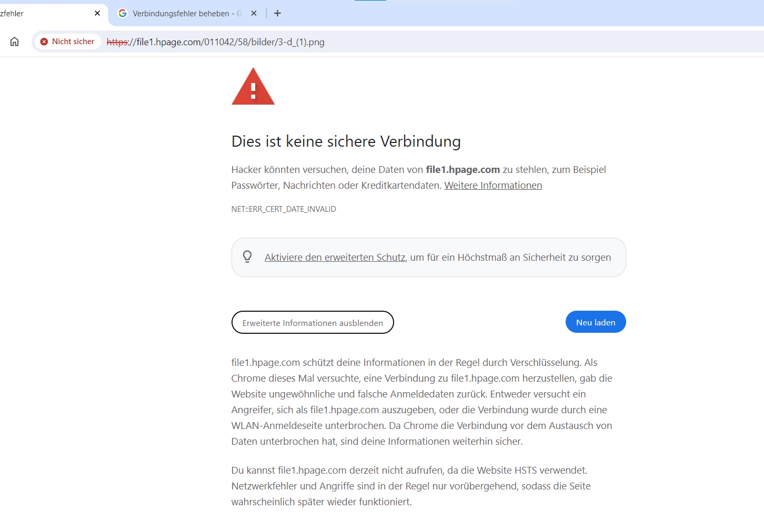This screenshot has height=532, width=764.
Task: Close the first Datenschutzfehler tab
Action: pyautogui.click(x=97, y=13)
